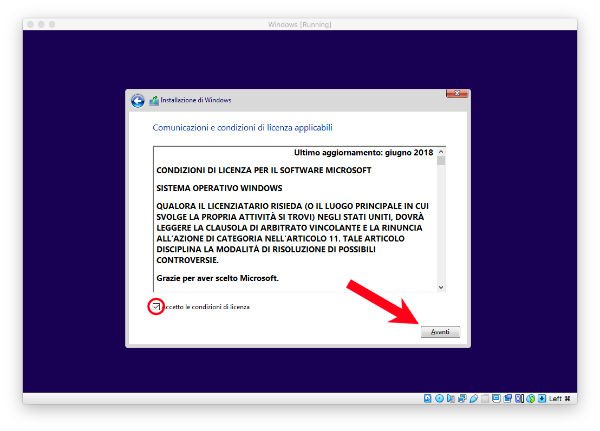Click the USB devices status icon

tap(474, 398)
